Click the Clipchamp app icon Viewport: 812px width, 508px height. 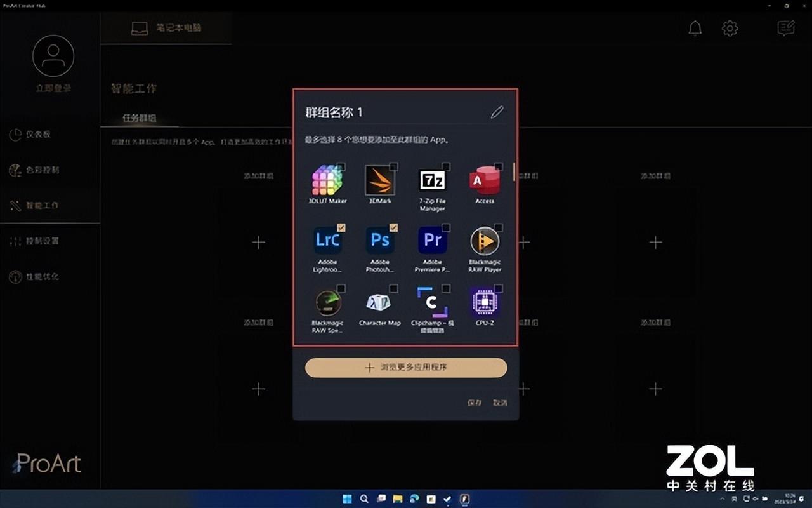tap(432, 302)
